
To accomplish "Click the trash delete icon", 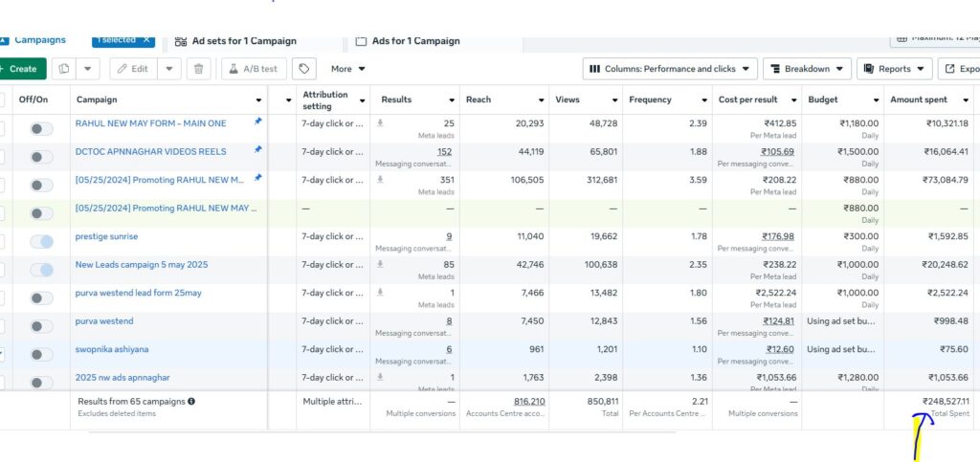I will click(x=198, y=69).
